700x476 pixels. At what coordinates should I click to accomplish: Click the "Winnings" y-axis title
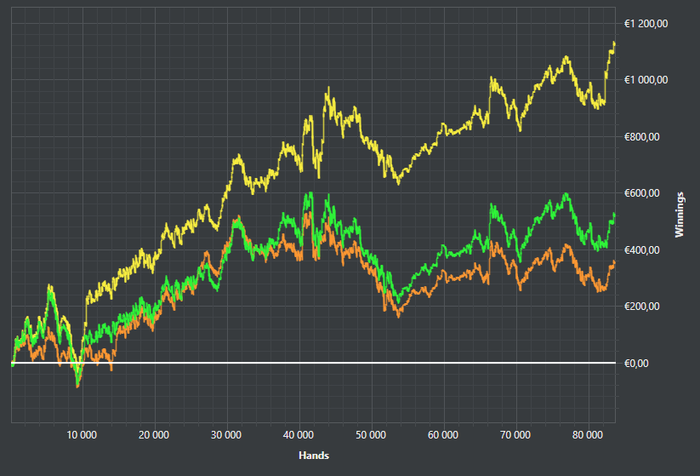click(x=679, y=215)
